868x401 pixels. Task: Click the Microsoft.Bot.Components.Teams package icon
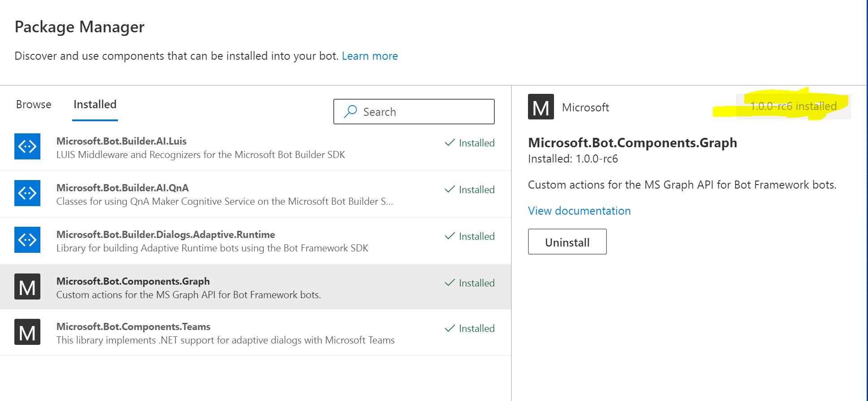pyautogui.click(x=27, y=332)
